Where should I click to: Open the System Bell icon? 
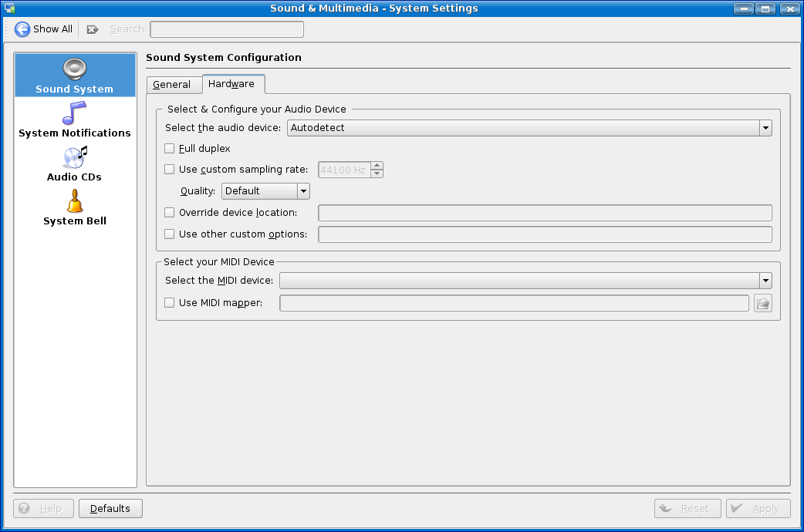[74, 201]
